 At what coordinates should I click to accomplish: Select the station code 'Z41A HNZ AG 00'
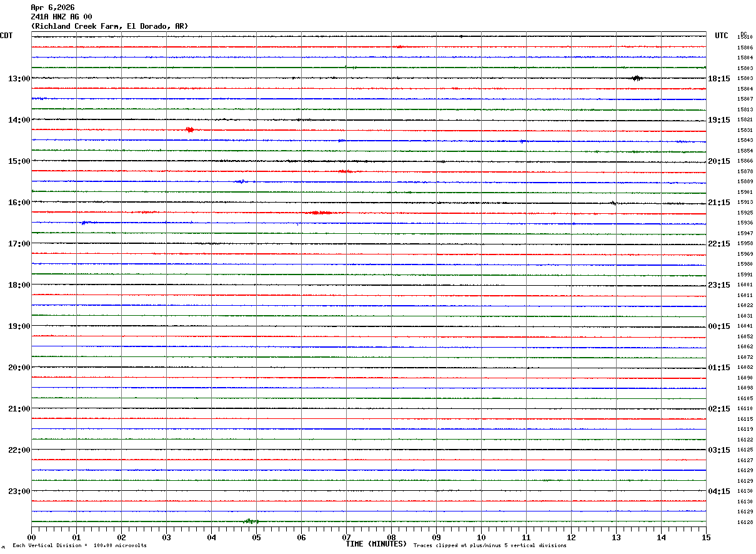coord(61,17)
